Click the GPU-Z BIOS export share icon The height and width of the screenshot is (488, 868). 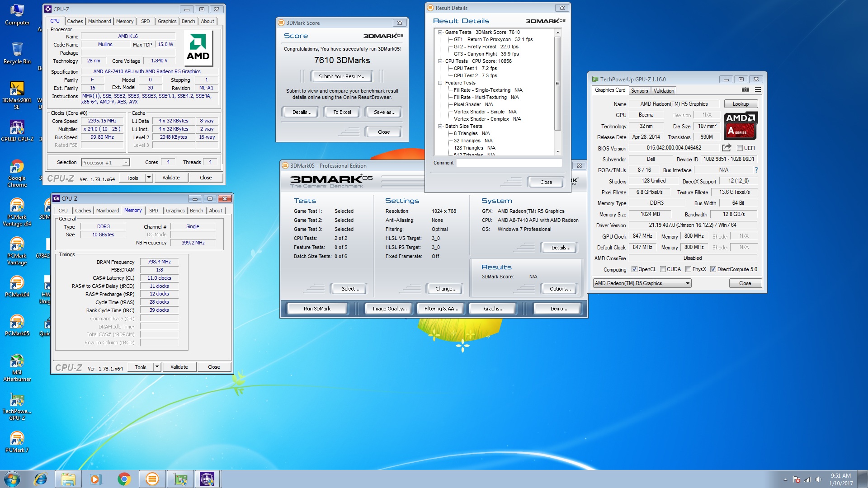tap(726, 148)
